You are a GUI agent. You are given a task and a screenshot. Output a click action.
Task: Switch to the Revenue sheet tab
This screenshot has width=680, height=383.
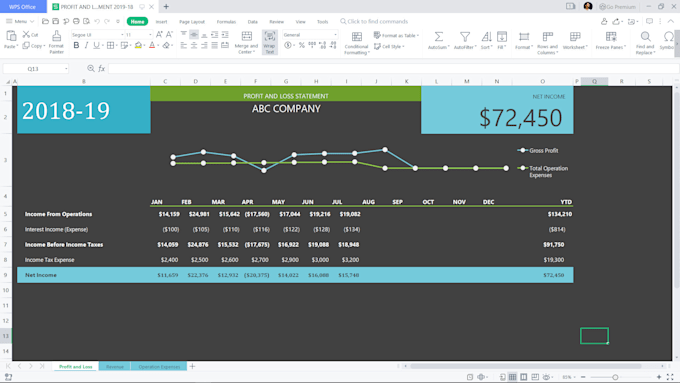coord(115,367)
